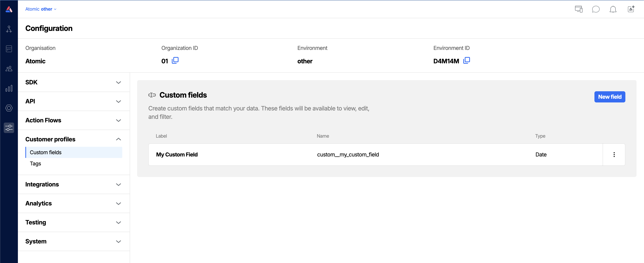Click the configuration sliders icon in sidebar
This screenshot has height=263, width=644.
tap(9, 128)
